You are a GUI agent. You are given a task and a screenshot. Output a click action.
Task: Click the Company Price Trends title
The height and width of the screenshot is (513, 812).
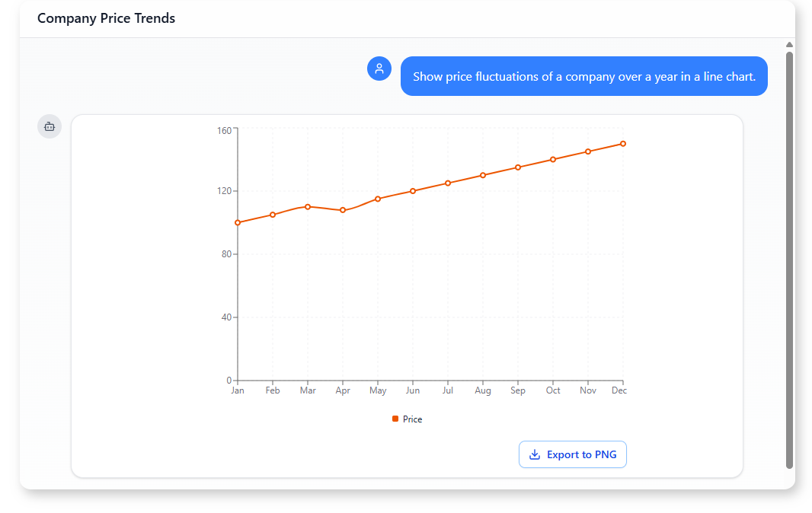click(106, 18)
